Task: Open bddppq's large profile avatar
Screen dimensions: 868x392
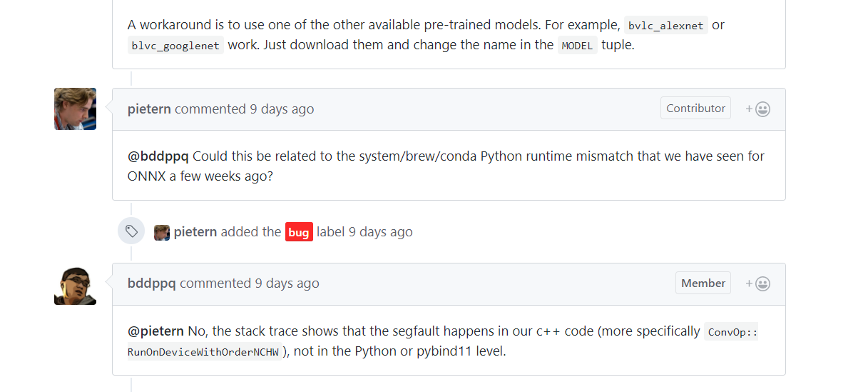Action: (x=75, y=286)
